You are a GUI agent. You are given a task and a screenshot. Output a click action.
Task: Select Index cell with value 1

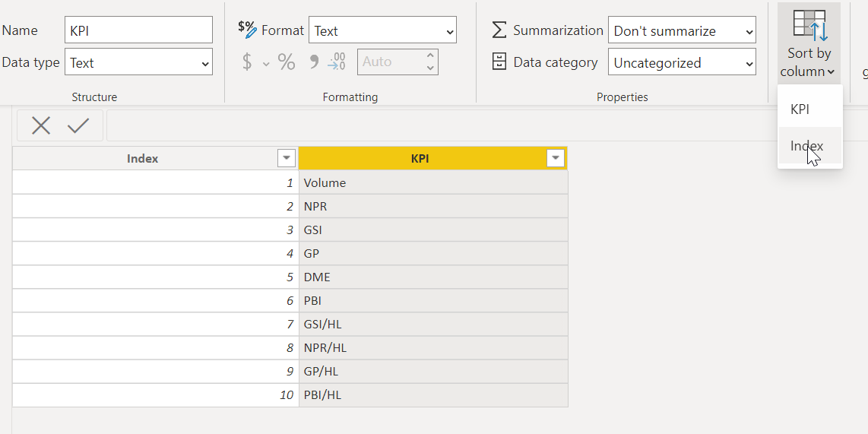[x=156, y=182]
